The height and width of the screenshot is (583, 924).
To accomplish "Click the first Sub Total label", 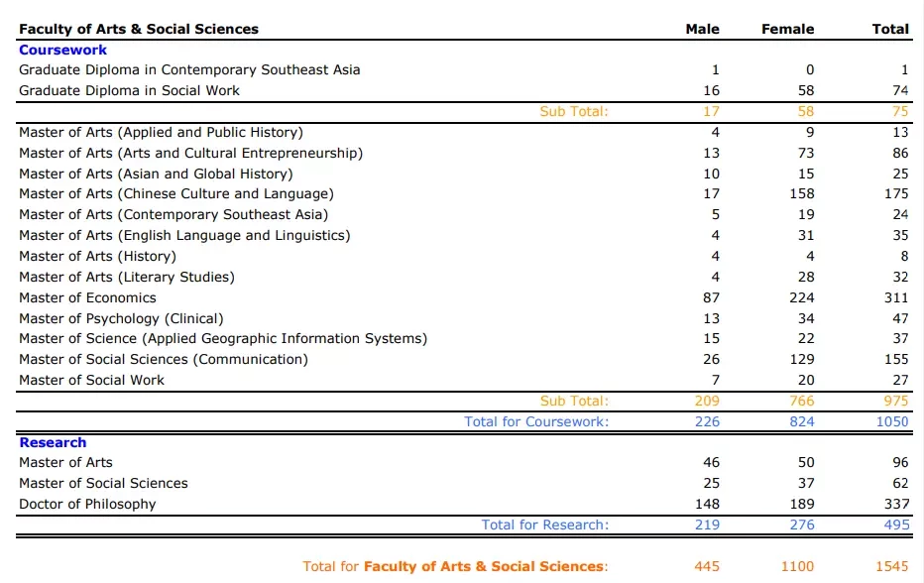I will tap(574, 111).
